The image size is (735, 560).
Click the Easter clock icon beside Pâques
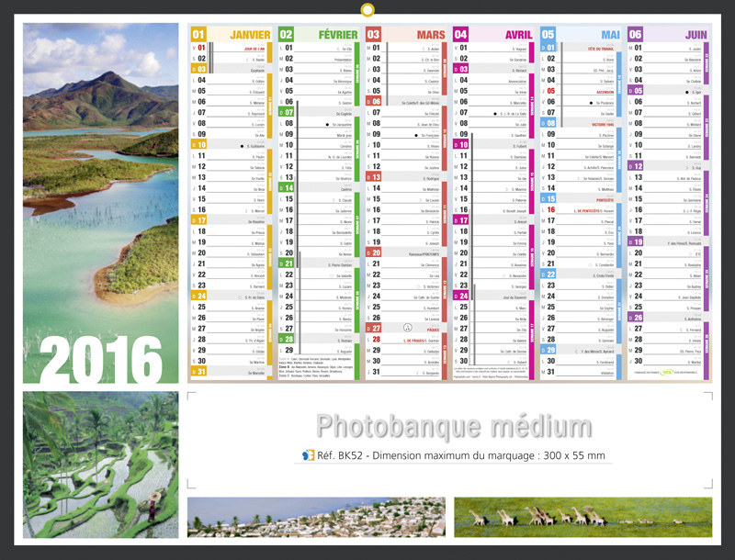[408, 327]
